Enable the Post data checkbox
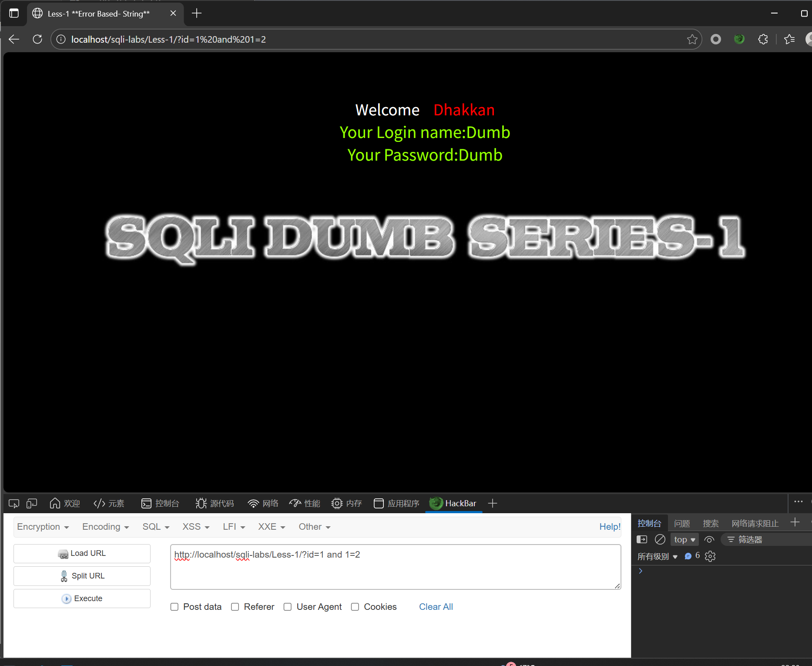The width and height of the screenshot is (812, 666). 174,607
